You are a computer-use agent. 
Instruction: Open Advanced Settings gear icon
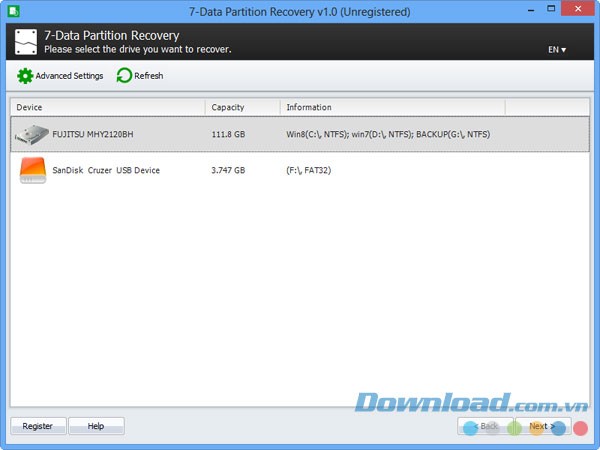coord(25,76)
